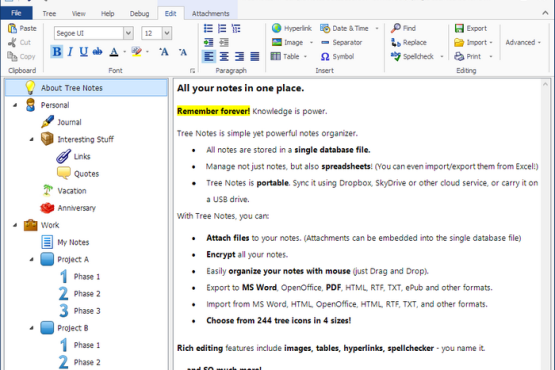Viewport: 555px width, 370px height.
Task: Open the Segoe UI font name dropdown
Action: tap(128, 33)
